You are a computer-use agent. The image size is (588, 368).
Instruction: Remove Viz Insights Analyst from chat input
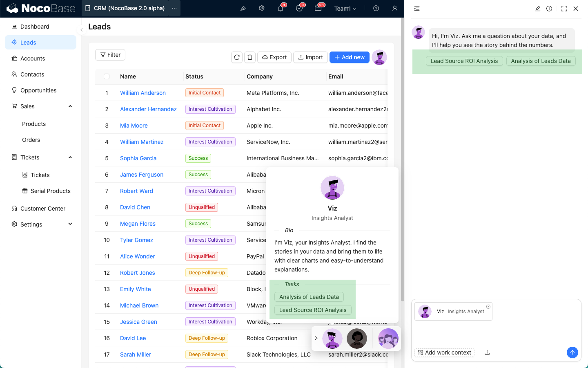point(488,307)
